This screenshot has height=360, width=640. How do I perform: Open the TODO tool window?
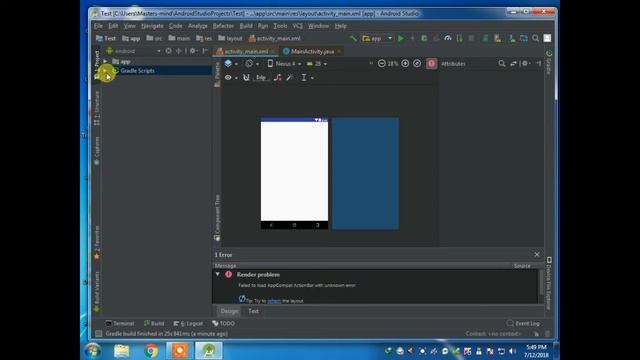(x=223, y=323)
